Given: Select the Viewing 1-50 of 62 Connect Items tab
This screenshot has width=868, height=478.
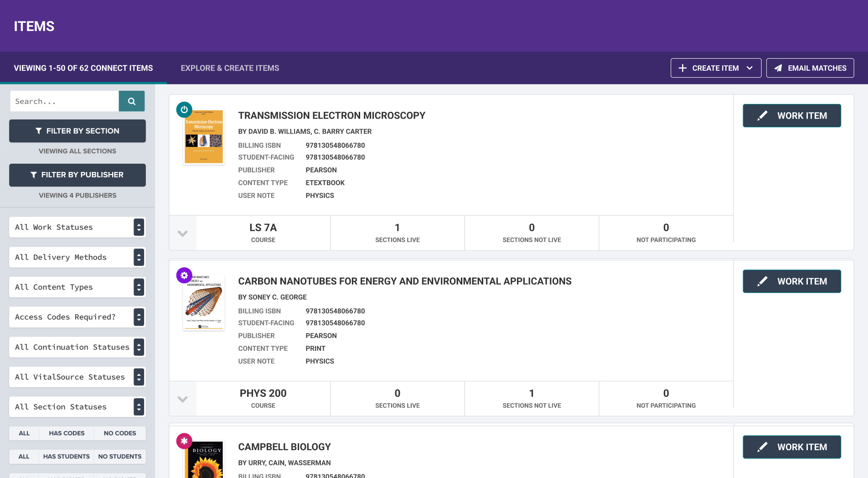Looking at the screenshot, I should 83,68.
